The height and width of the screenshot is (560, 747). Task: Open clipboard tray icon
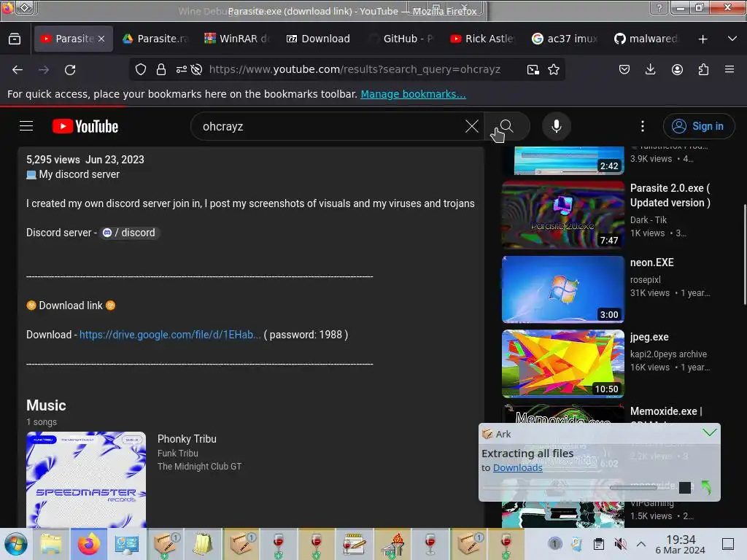[x=599, y=544]
